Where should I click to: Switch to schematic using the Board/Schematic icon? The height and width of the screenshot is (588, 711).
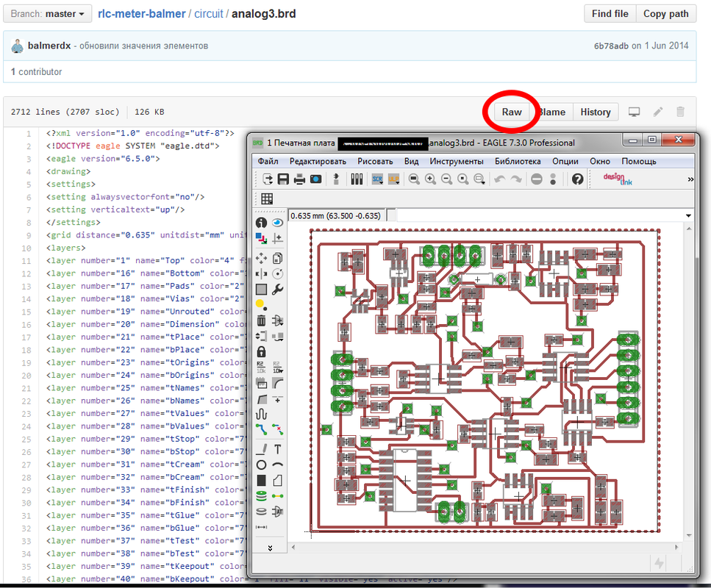tap(336, 179)
